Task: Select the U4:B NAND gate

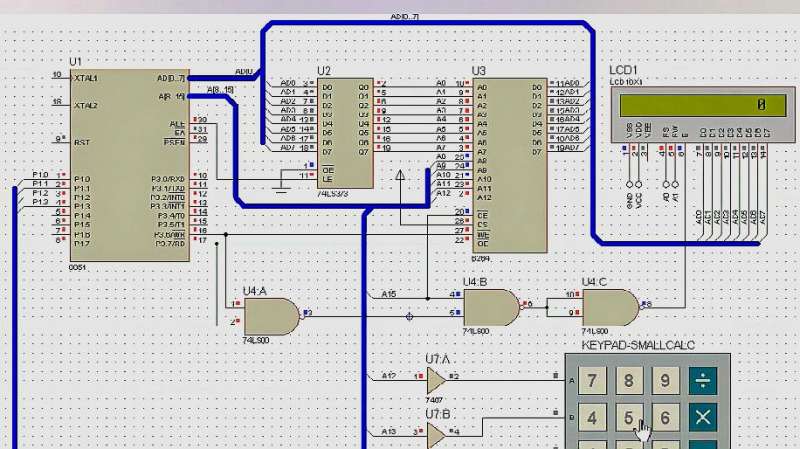Action: coord(491,308)
